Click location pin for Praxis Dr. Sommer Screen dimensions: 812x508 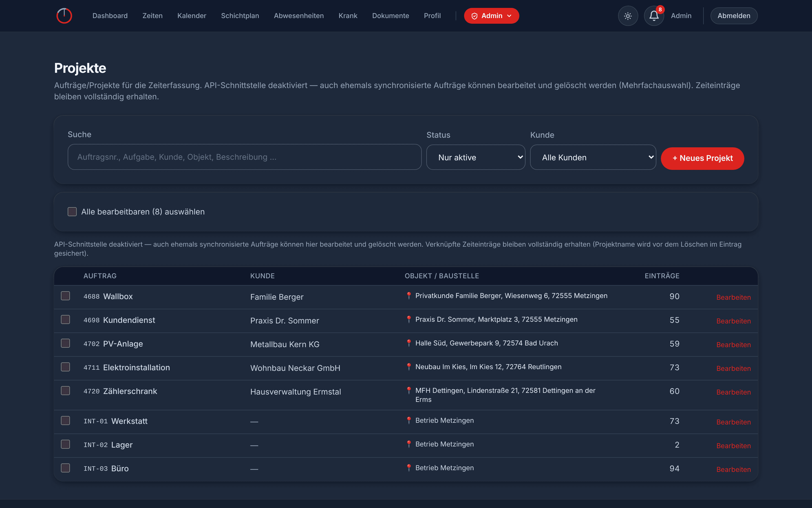click(x=409, y=319)
